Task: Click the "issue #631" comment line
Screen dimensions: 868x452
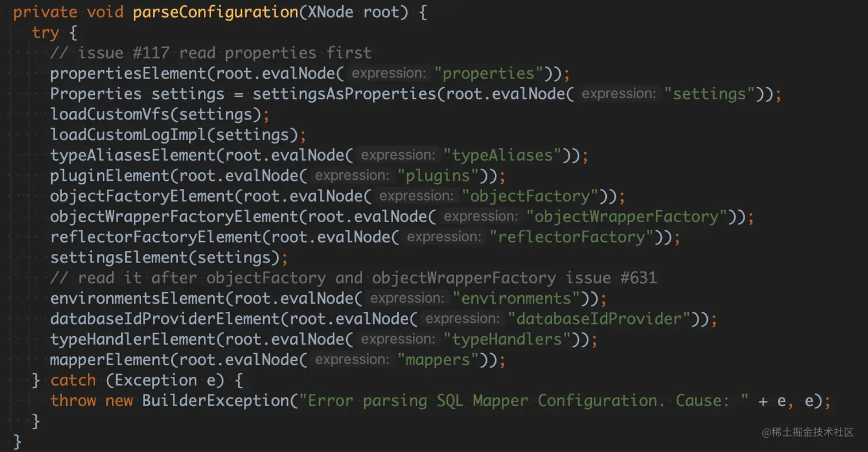Action: click(354, 278)
